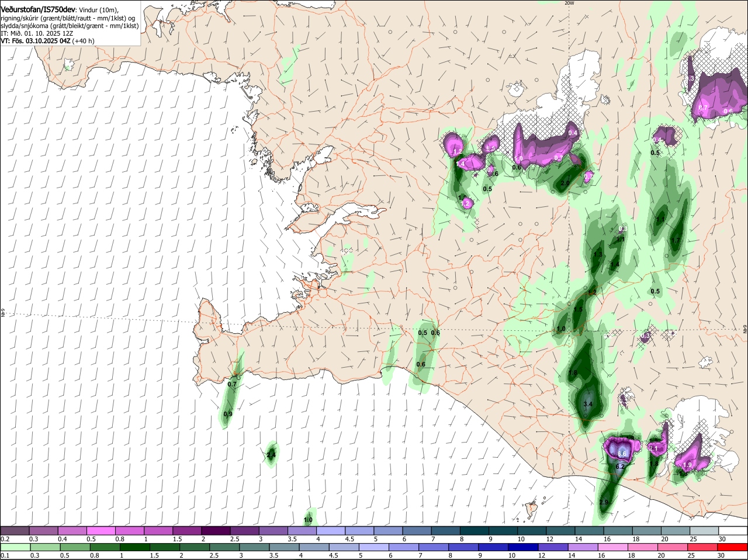The height and width of the screenshot is (560, 748).
Task: Click the '0.2' label in the upper legend row
Action: click(5, 539)
